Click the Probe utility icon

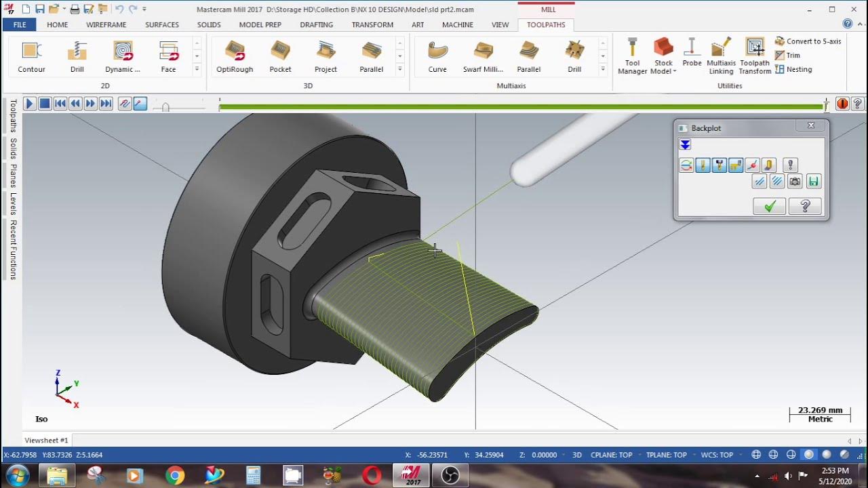692,53
